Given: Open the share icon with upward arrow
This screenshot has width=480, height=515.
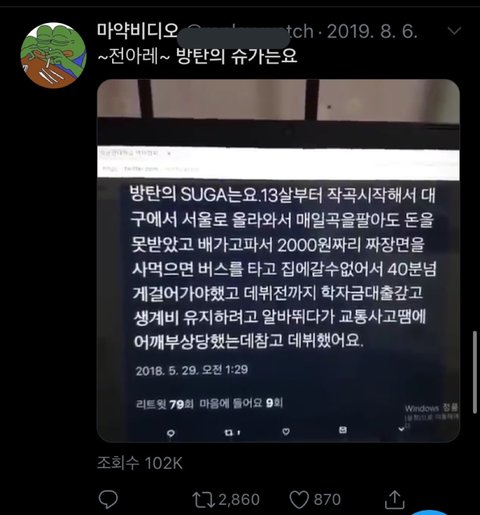Looking at the screenshot, I should (x=395, y=499).
